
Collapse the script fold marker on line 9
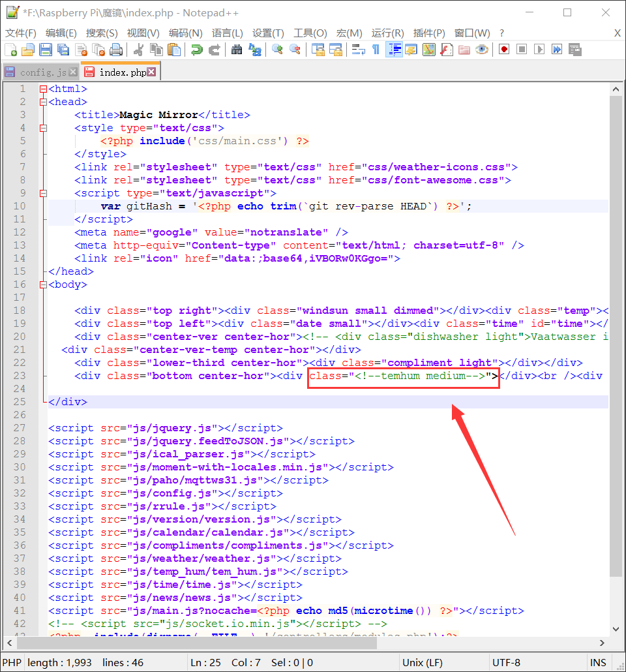coord(43,194)
